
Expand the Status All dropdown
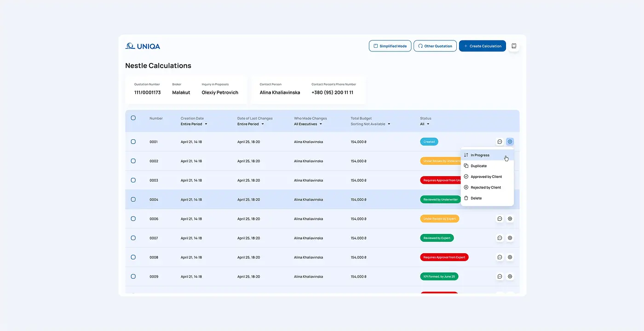coord(424,124)
